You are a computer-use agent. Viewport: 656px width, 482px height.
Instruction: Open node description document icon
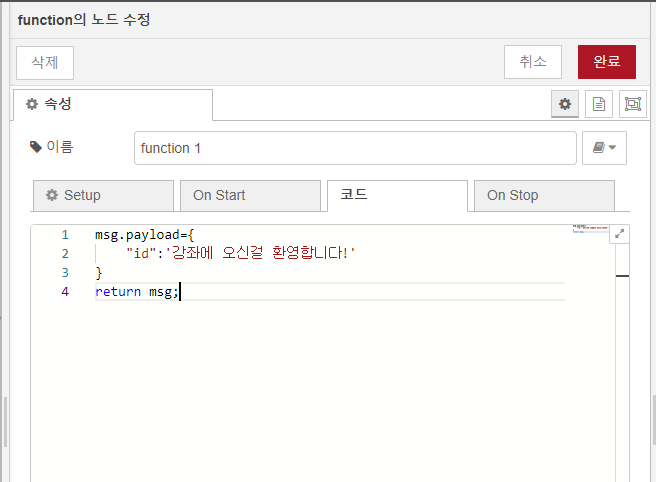(599, 104)
